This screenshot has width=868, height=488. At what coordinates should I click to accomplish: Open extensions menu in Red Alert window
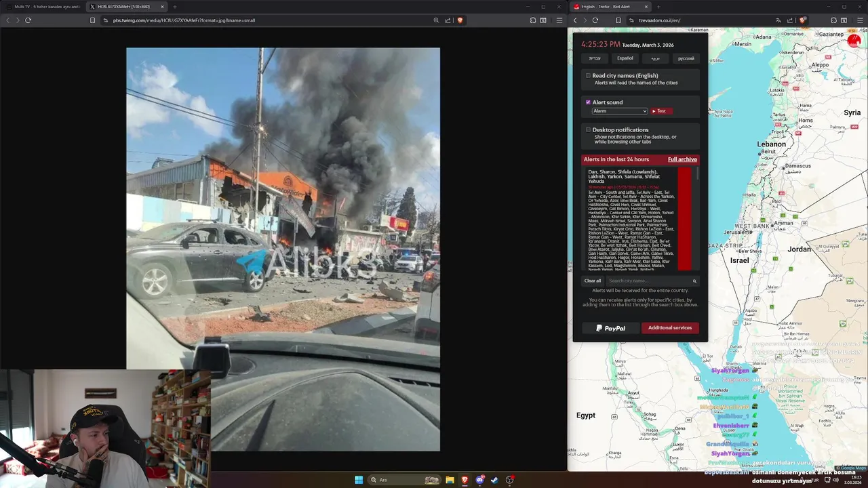(834, 20)
